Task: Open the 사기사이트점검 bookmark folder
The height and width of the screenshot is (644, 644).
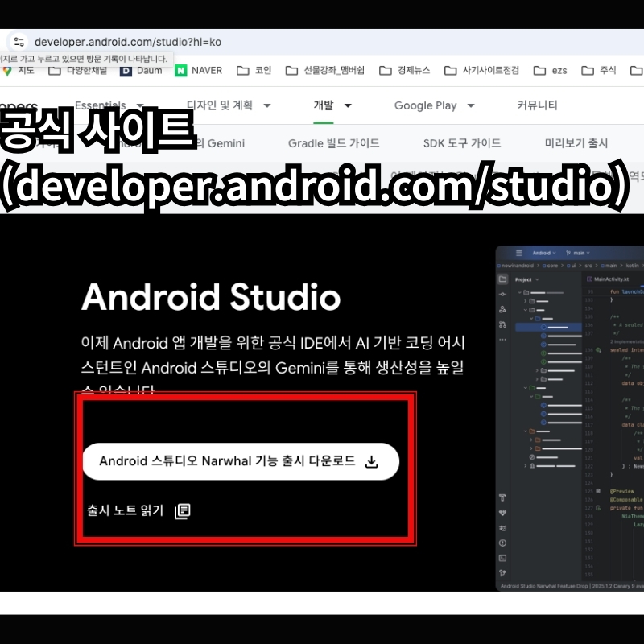Action: tap(481, 71)
